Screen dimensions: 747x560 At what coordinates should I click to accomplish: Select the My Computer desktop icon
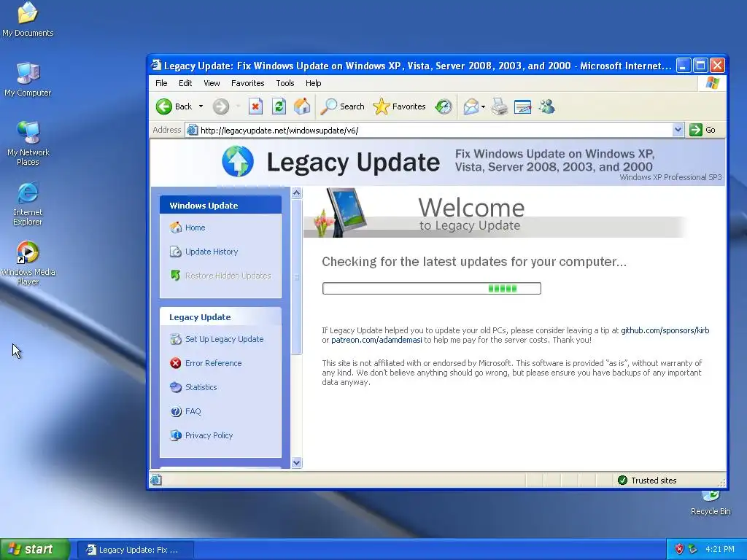28,79
